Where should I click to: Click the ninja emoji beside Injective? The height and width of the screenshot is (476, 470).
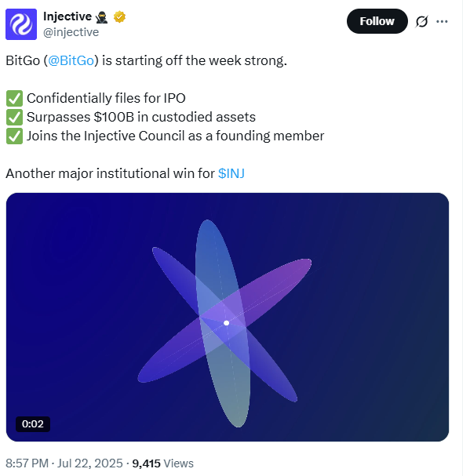pos(101,17)
